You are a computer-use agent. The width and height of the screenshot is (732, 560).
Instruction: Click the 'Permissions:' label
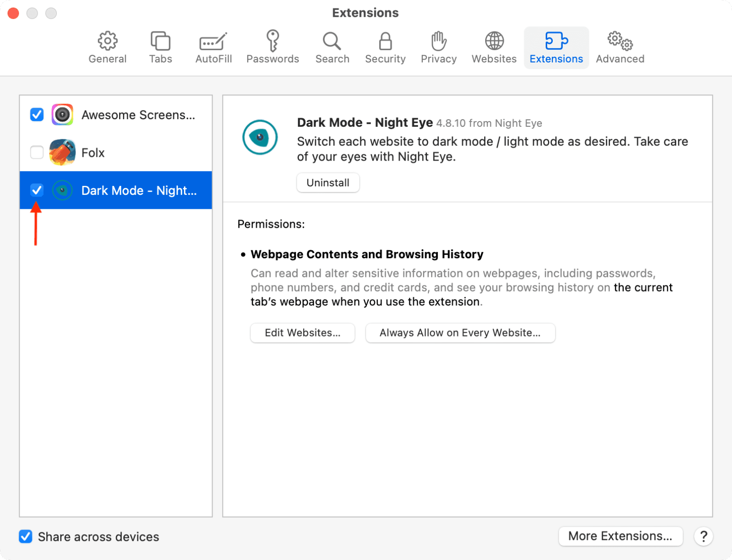coord(271,224)
